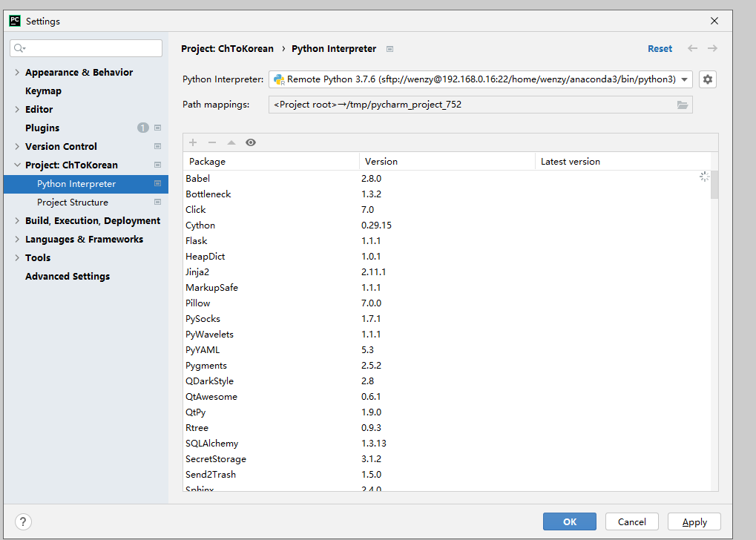Select the HeapDict package row

point(447,257)
